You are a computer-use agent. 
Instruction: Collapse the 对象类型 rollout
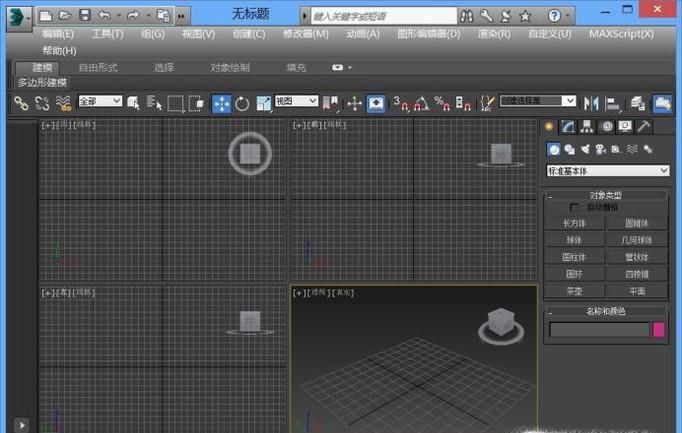606,195
